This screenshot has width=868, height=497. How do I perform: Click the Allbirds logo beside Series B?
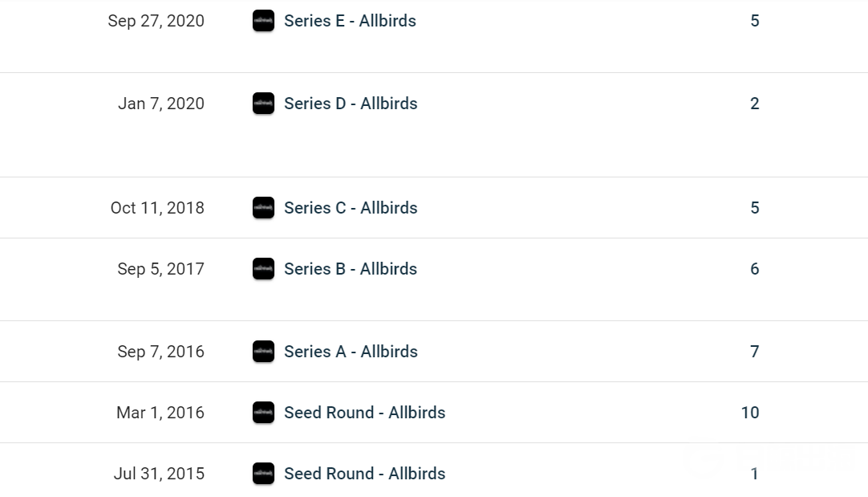pos(263,269)
